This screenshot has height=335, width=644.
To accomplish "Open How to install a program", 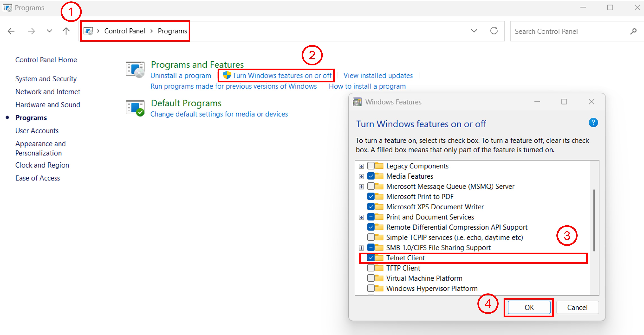I will click(x=367, y=86).
